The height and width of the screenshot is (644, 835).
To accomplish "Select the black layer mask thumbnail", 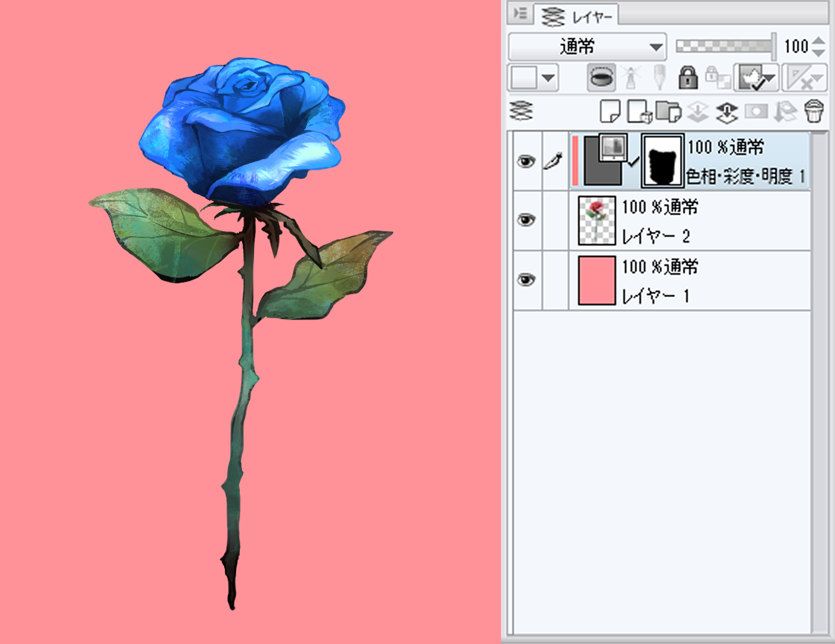I will coord(663,160).
